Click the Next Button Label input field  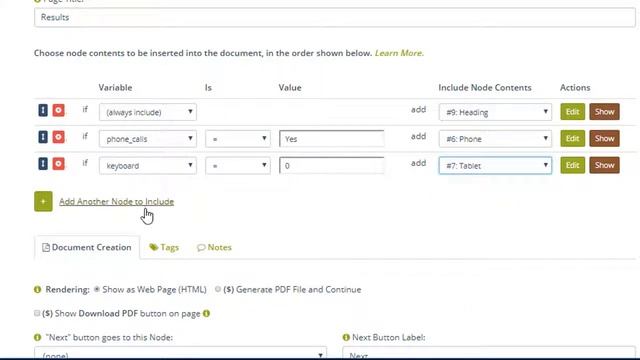pyautogui.click(x=489, y=353)
